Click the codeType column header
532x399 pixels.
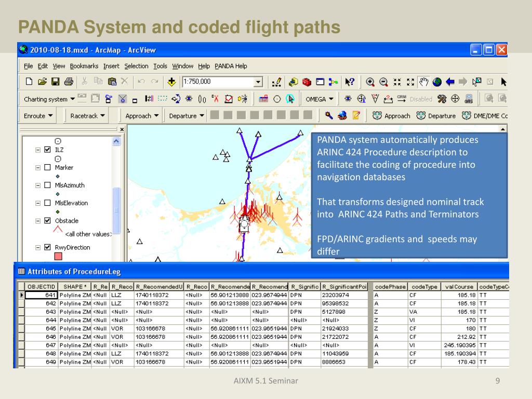424,287
